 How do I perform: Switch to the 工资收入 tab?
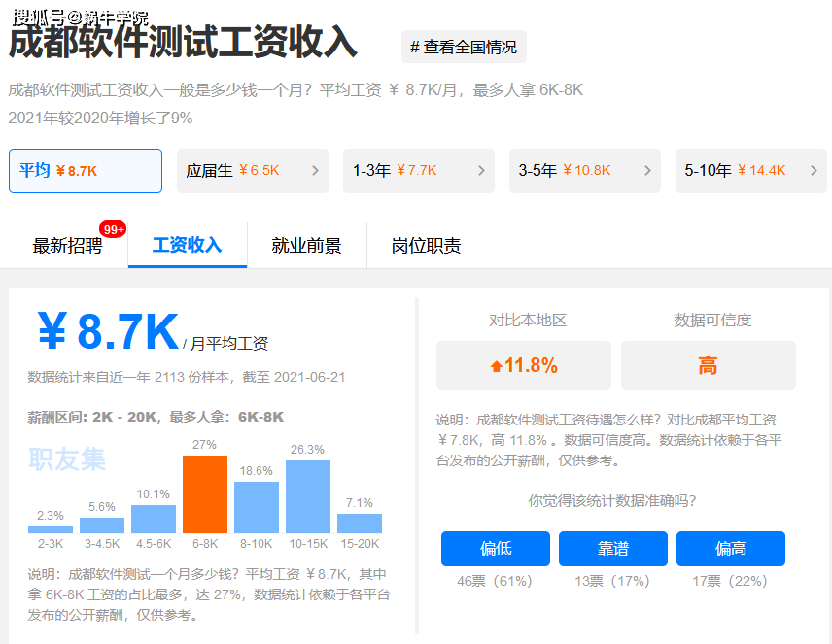pos(188,245)
